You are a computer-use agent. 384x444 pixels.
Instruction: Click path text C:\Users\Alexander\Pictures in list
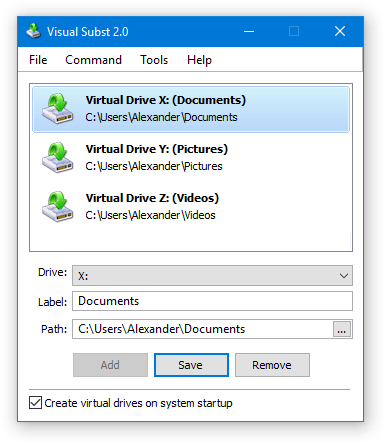tap(154, 166)
